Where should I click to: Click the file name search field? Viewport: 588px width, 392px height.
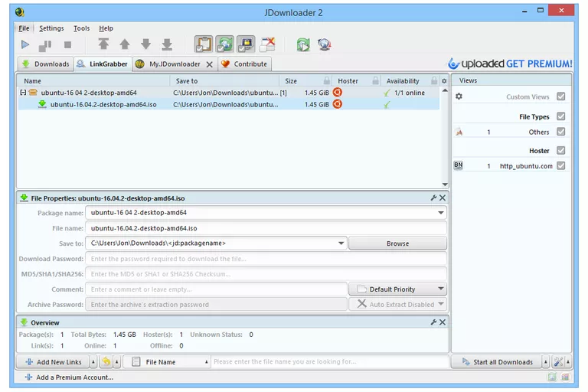(x=330, y=361)
